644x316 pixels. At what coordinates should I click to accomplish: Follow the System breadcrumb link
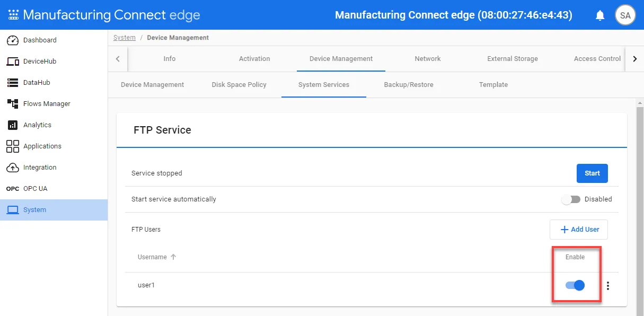point(125,38)
